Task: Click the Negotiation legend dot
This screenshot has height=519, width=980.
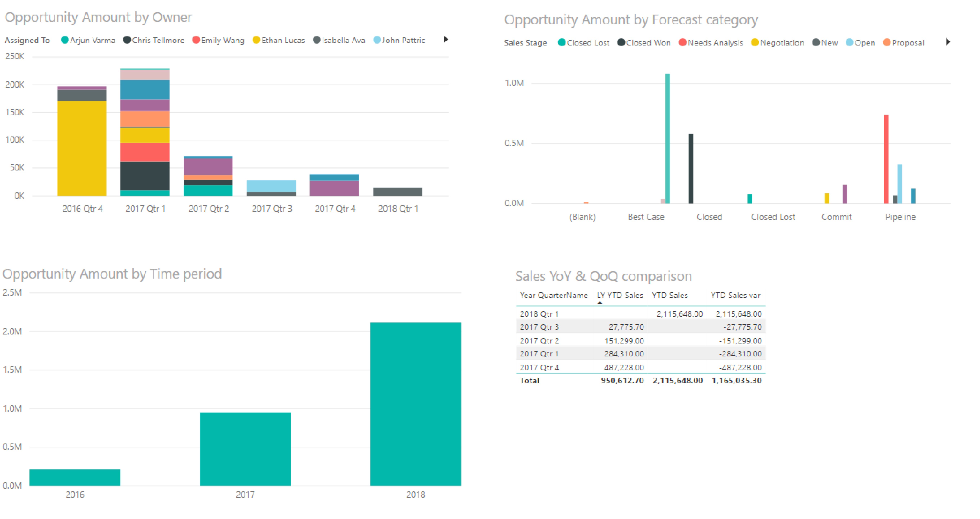Action: pos(755,42)
